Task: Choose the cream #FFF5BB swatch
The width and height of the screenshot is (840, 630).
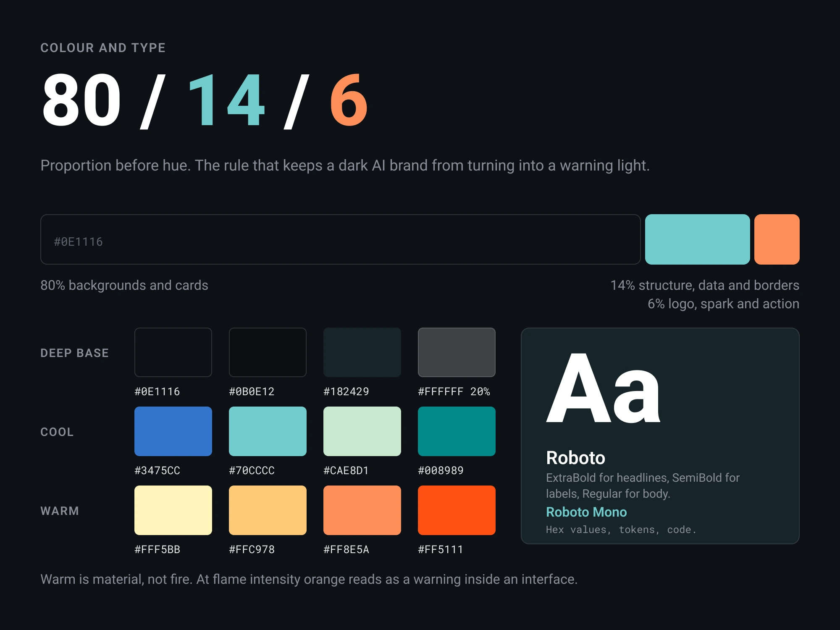Action: coord(173,510)
